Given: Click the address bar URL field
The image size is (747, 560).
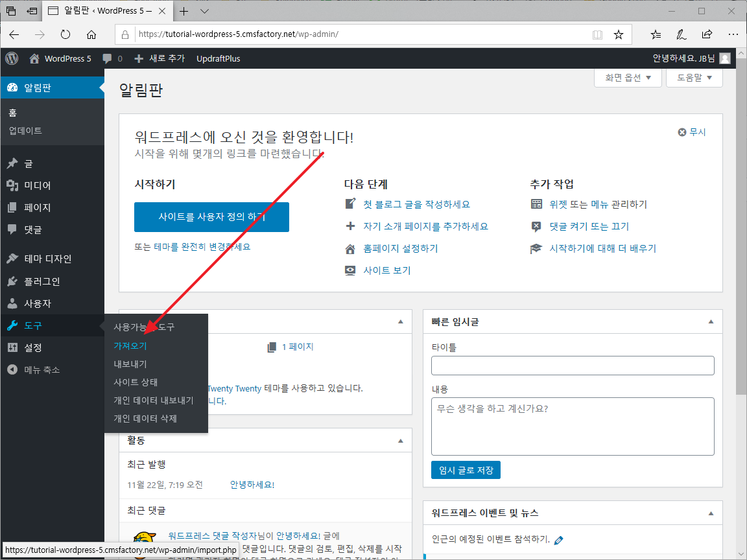Looking at the screenshot, I should point(362,34).
